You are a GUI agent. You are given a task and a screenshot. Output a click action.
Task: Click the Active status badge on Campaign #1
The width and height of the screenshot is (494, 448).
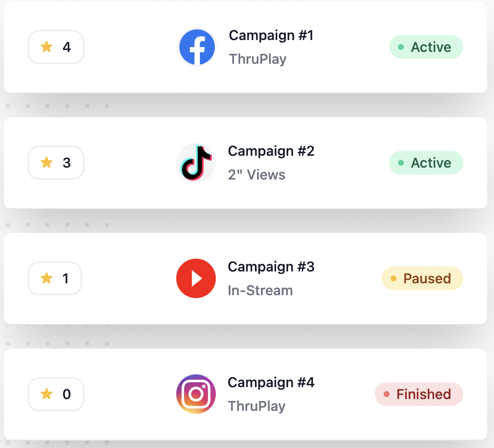point(426,47)
